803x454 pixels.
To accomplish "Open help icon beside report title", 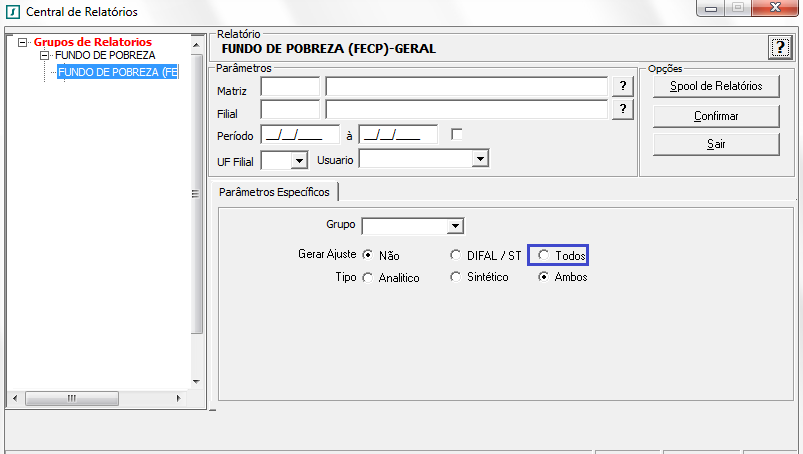I will (780, 48).
